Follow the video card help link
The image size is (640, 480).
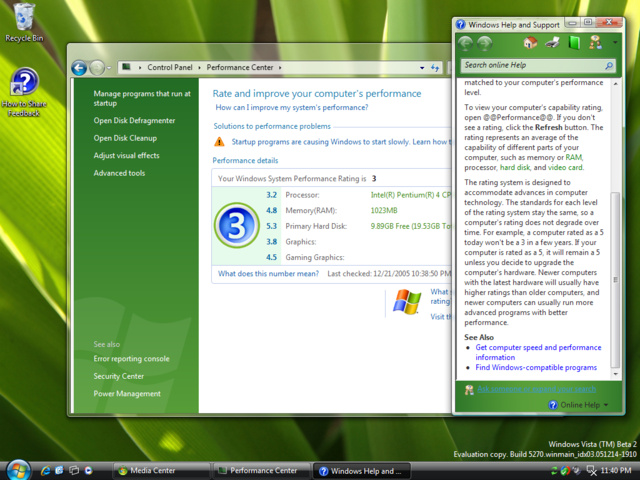click(565, 167)
